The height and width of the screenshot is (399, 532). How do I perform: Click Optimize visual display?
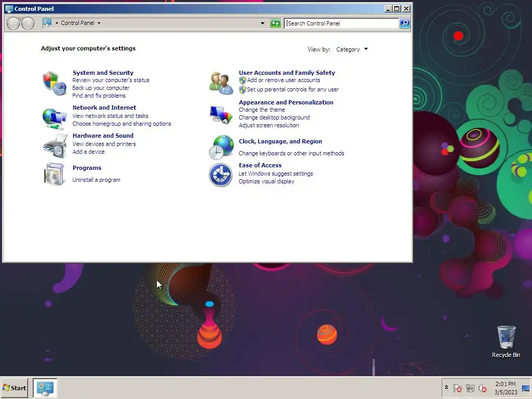[x=267, y=181]
